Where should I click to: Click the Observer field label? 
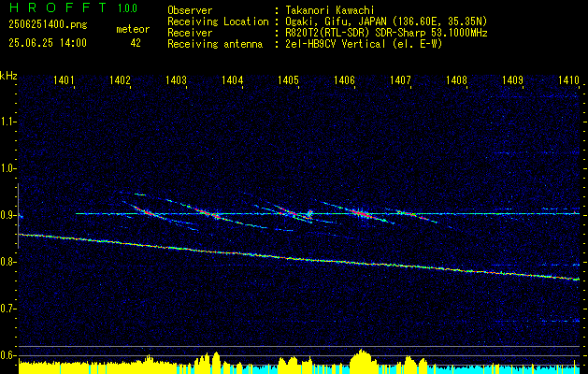(190, 11)
